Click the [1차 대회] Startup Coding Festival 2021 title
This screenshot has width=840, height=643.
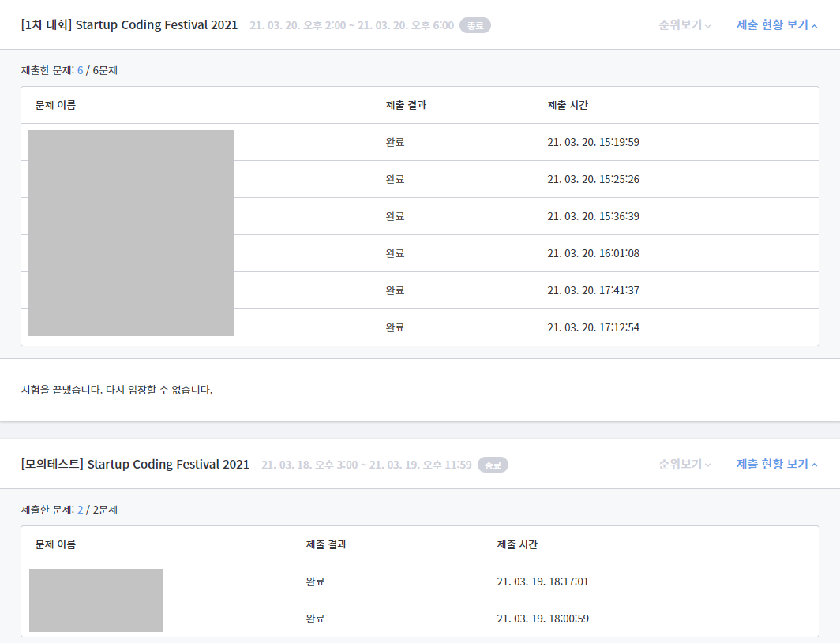[x=129, y=25]
